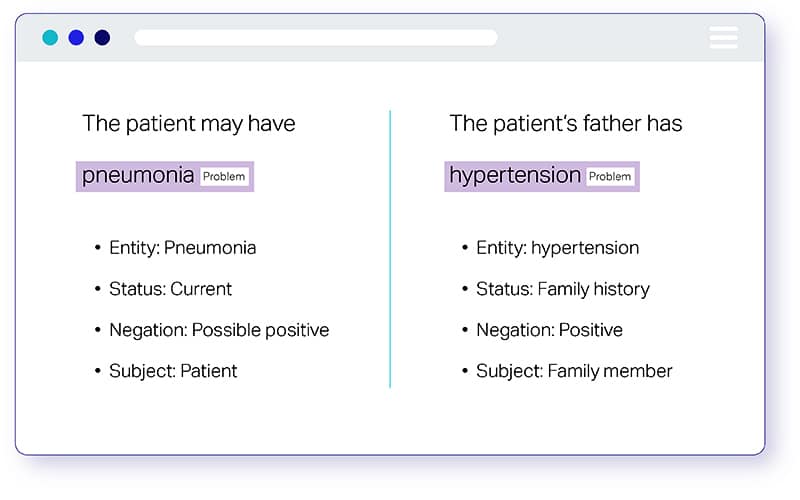Click the "Entity: hypertension" list item
The width and height of the screenshot is (800, 500).
click(550, 248)
